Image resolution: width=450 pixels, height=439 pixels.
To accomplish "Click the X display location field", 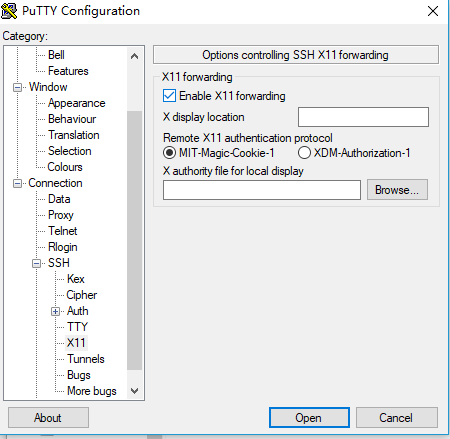I will 363,117.
